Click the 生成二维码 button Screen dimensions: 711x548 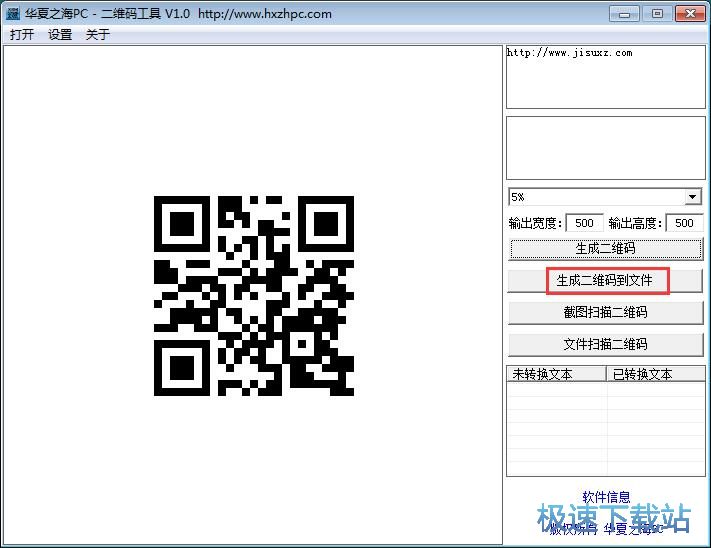[605, 249]
